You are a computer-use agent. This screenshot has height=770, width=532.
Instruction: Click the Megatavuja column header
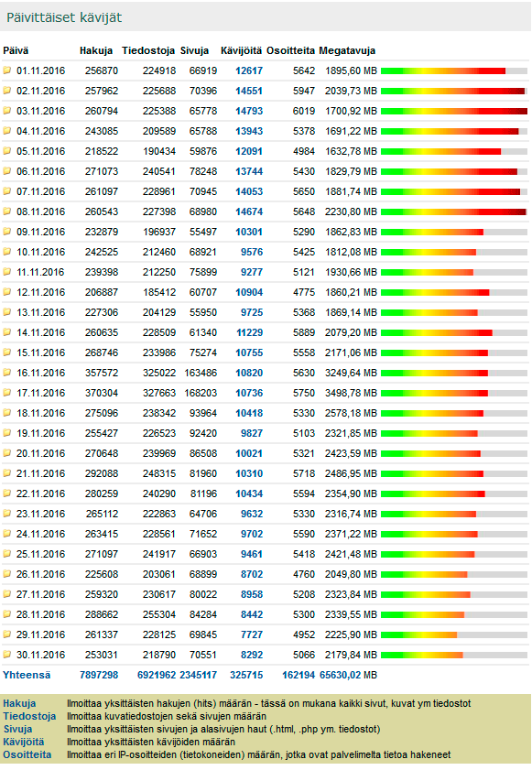pyautogui.click(x=347, y=50)
